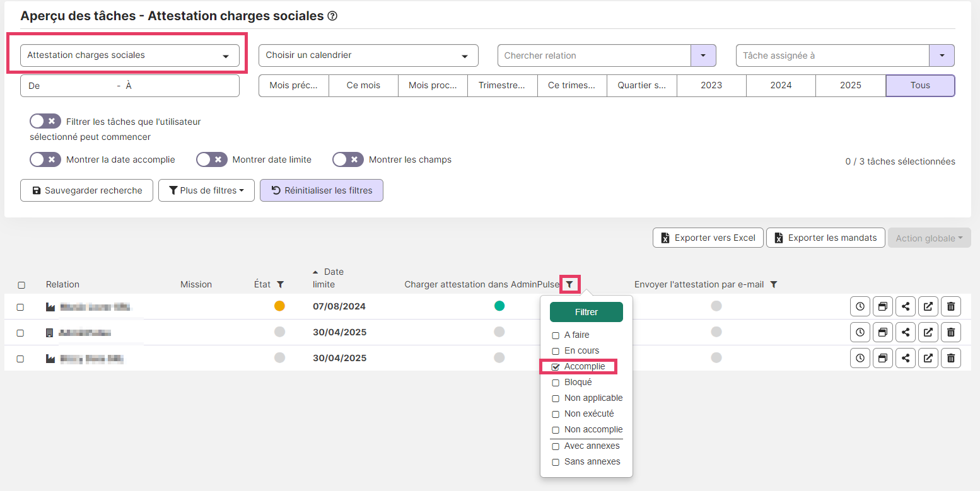Tick the select-all checkbox in table header
This screenshot has height=491, width=980.
click(x=21, y=286)
